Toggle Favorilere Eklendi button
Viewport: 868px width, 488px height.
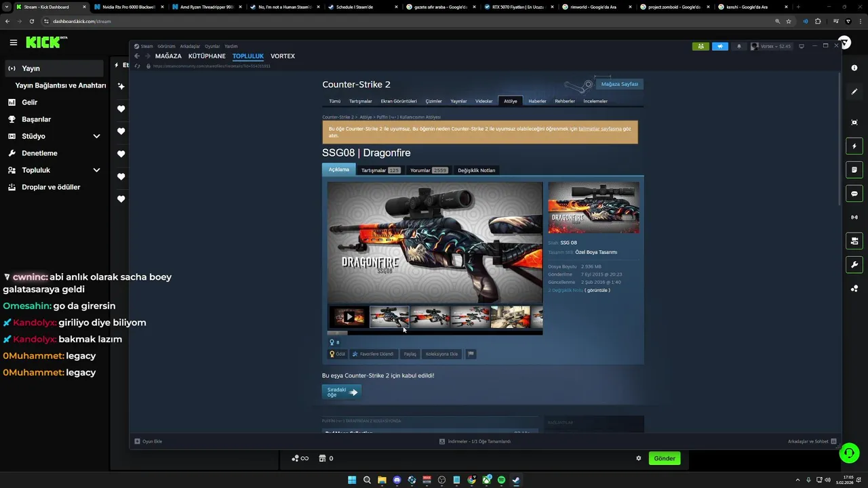pyautogui.click(x=373, y=354)
